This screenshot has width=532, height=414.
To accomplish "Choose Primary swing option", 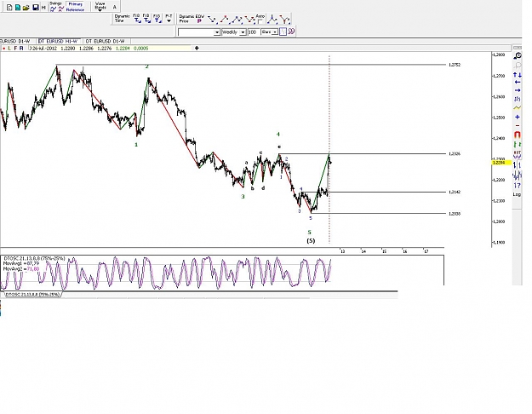I will pos(75,4).
